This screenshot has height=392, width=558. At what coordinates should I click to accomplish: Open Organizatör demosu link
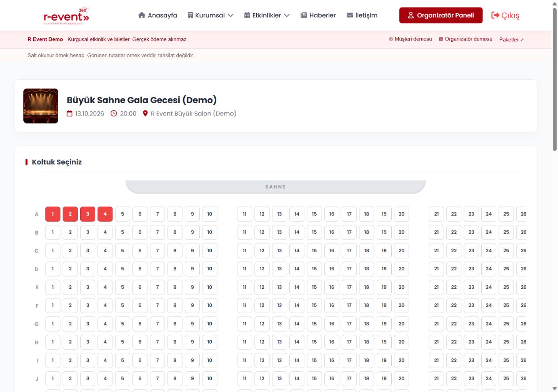click(466, 39)
